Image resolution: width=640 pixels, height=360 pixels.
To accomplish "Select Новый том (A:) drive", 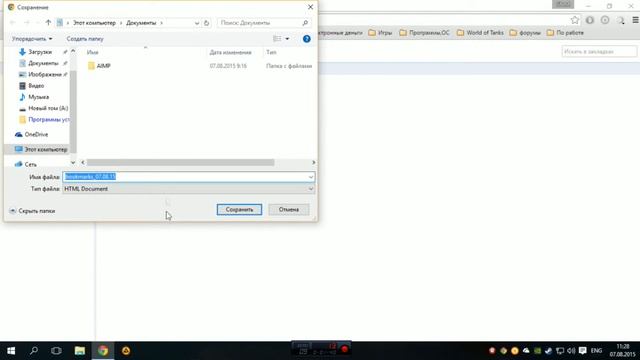I will click(48, 108).
